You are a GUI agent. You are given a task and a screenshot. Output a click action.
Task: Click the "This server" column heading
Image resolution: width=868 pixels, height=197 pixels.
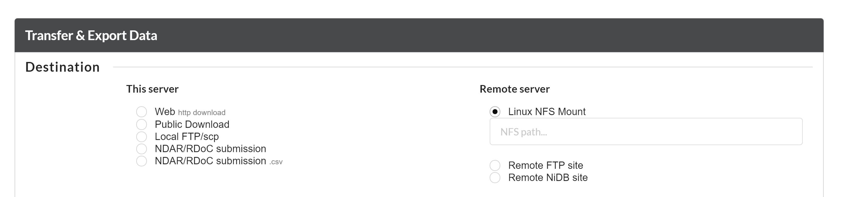pyautogui.click(x=152, y=89)
